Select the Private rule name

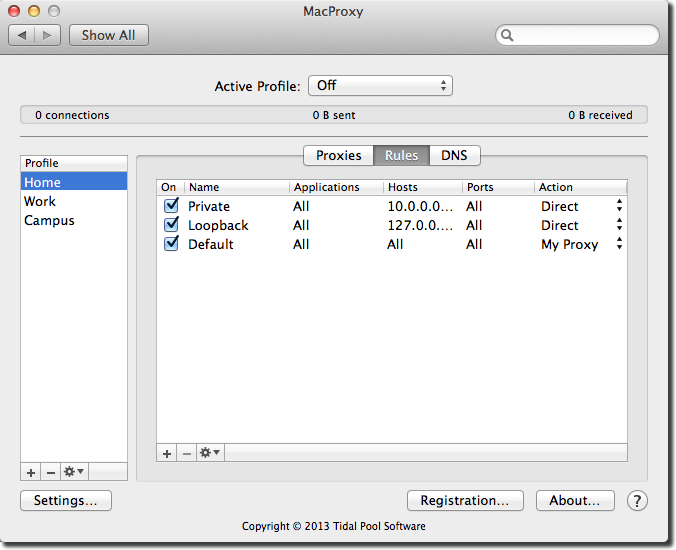click(209, 206)
